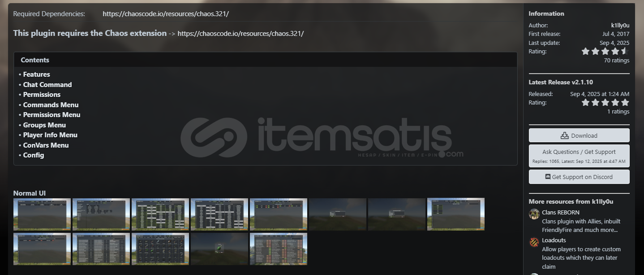Open author k1lly0u profile link

(620, 26)
